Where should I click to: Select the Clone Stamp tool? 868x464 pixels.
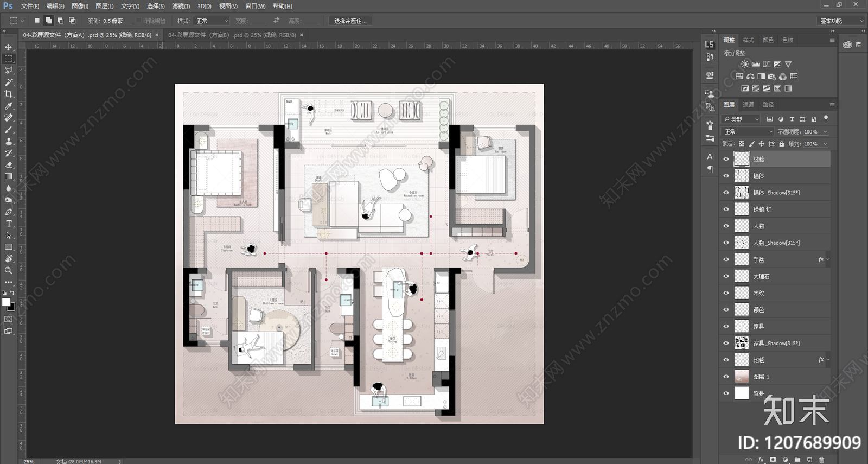(x=9, y=141)
